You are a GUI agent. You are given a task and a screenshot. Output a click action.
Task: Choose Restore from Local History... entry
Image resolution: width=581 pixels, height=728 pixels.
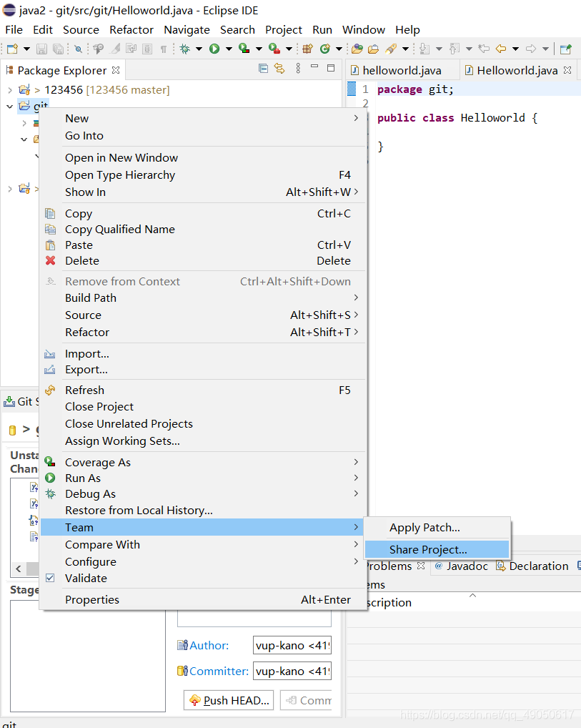click(x=203, y=511)
